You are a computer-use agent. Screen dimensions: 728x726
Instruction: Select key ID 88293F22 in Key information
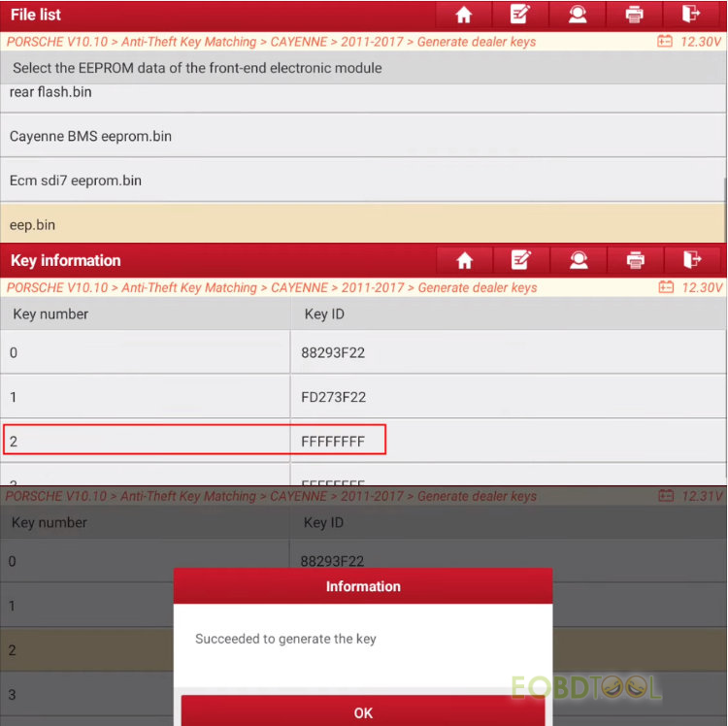coord(508,352)
